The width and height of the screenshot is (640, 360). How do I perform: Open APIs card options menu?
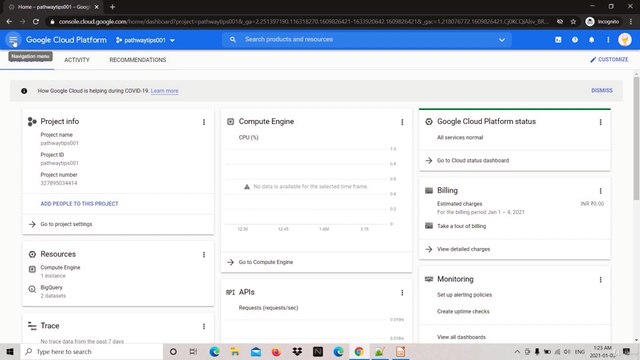click(402, 293)
